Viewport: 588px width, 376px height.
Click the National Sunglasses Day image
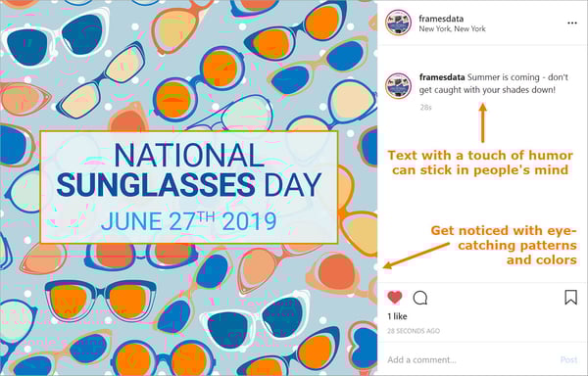pyautogui.click(x=188, y=188)
